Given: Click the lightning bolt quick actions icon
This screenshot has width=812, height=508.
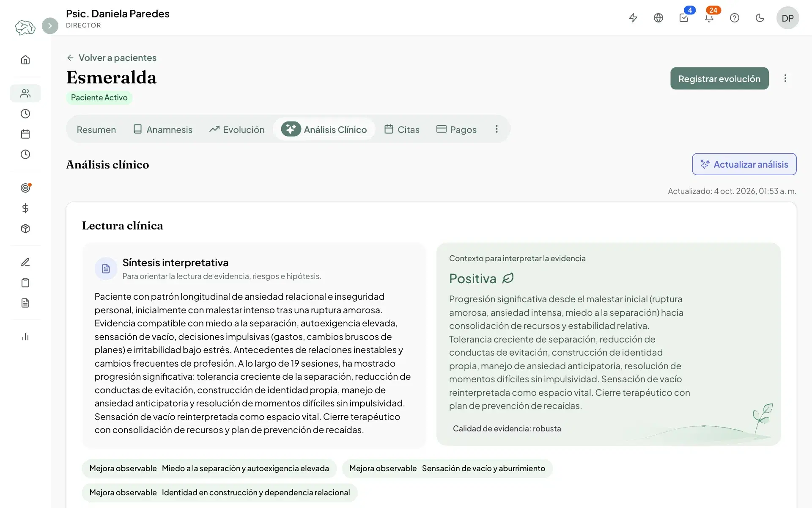Looking at the screenshot, I should click(x=633, y=18).
